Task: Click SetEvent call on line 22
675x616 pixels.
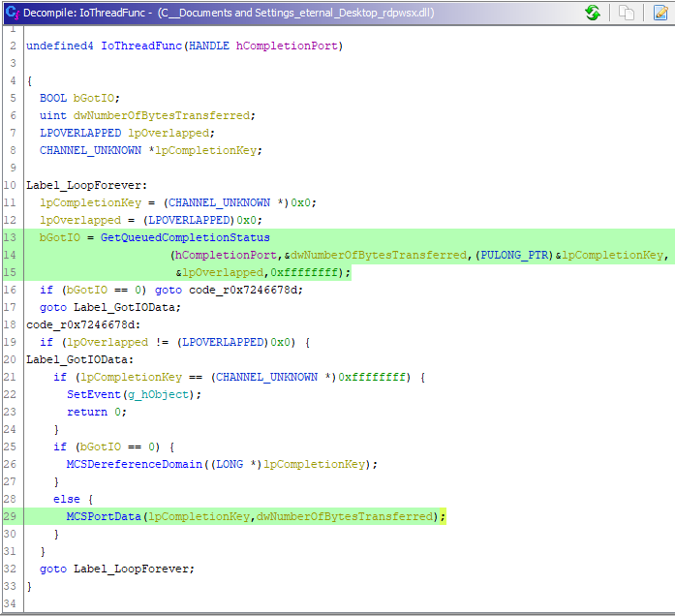Action: (x=94, y=394)
